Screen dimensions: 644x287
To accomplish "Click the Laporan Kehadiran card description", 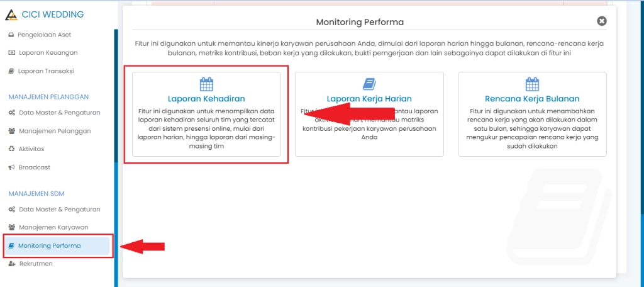I will click(x=206, y=128).
